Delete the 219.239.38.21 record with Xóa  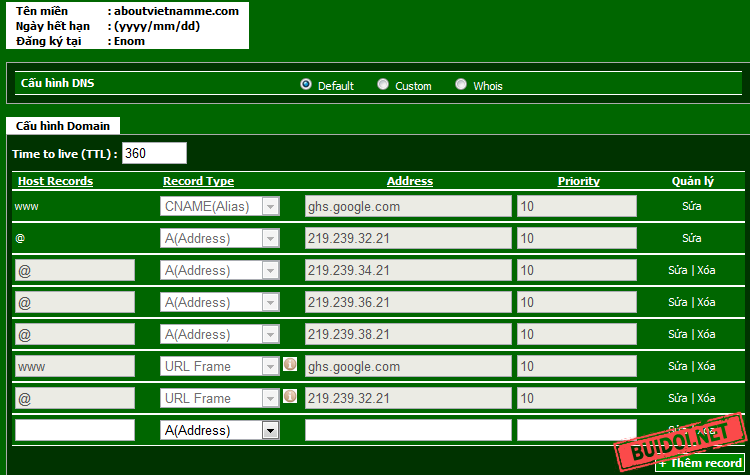click(706, 334)
